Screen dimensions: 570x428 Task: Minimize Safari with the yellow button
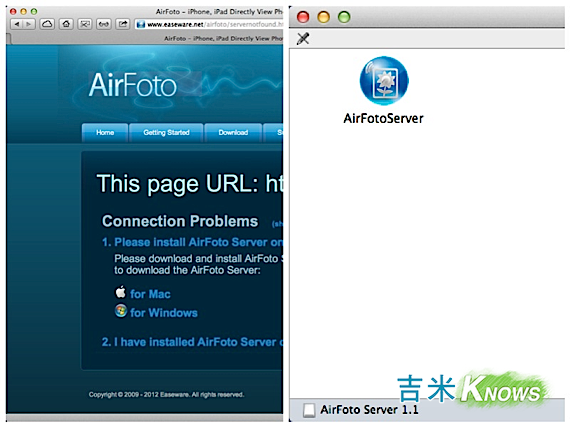click(24, 12)
